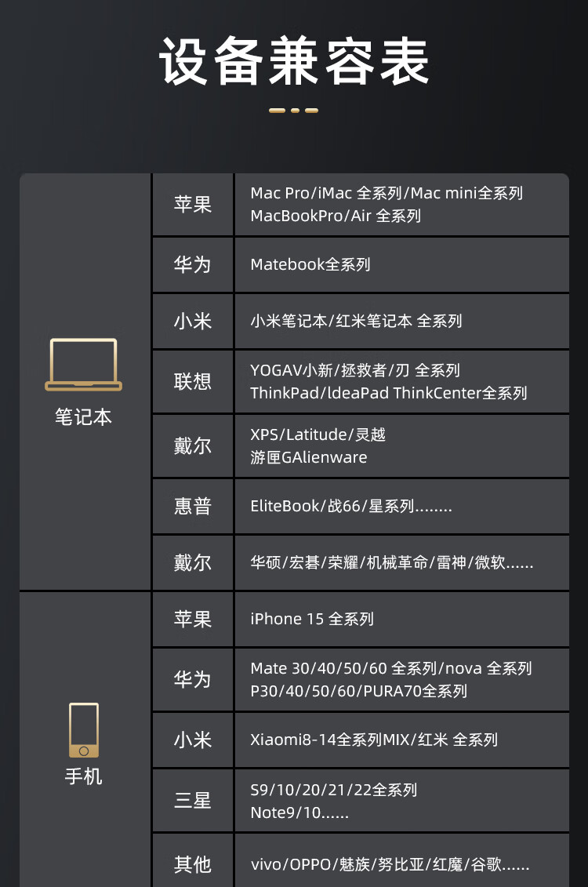This screenshot has height=887, width=588.
Task: Open the EliteBook/战66/星系列 entry
Action: (x=351, y=506)
